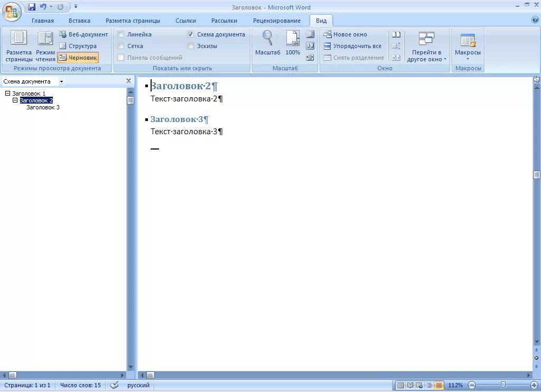
Task: Open the Масштаб zoom dialog
Action: 267,43
